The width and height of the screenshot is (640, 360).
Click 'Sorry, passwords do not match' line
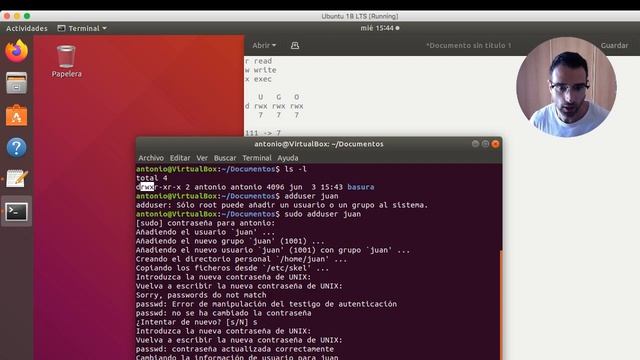pos(201,295)
